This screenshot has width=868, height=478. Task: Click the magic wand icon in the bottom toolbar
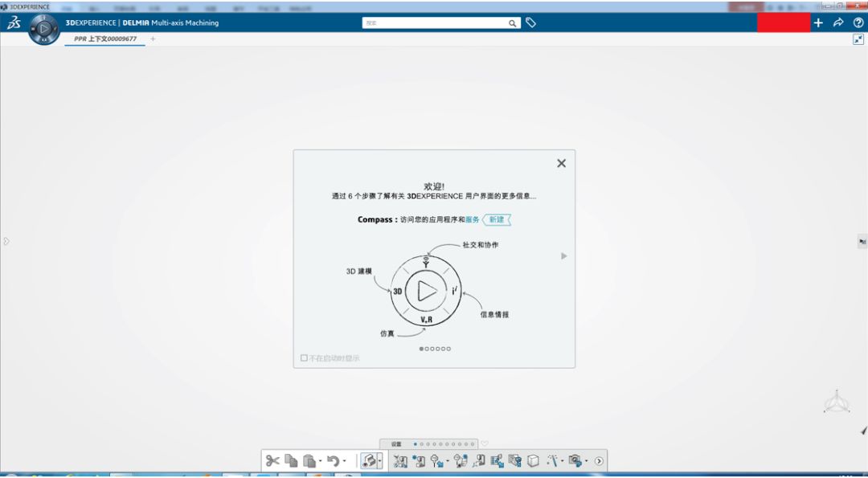pyautogui.click(x=552, y=460)
